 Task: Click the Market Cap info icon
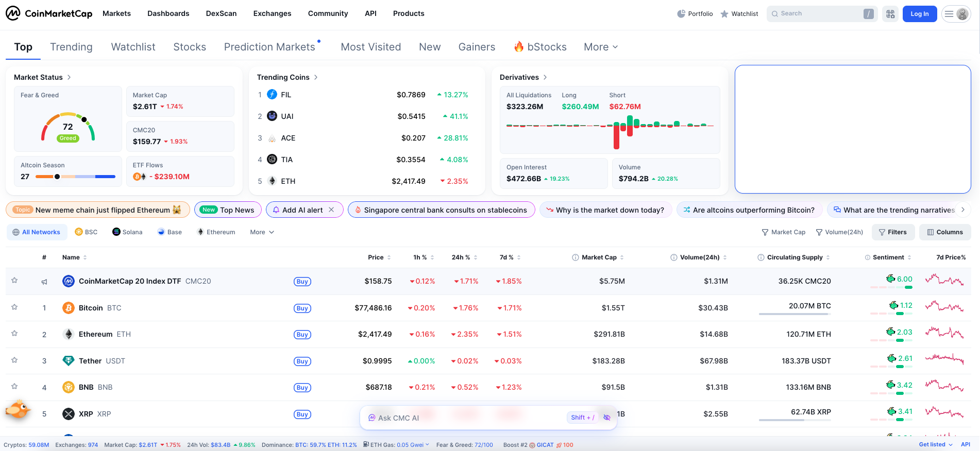[x=576, y=257]
